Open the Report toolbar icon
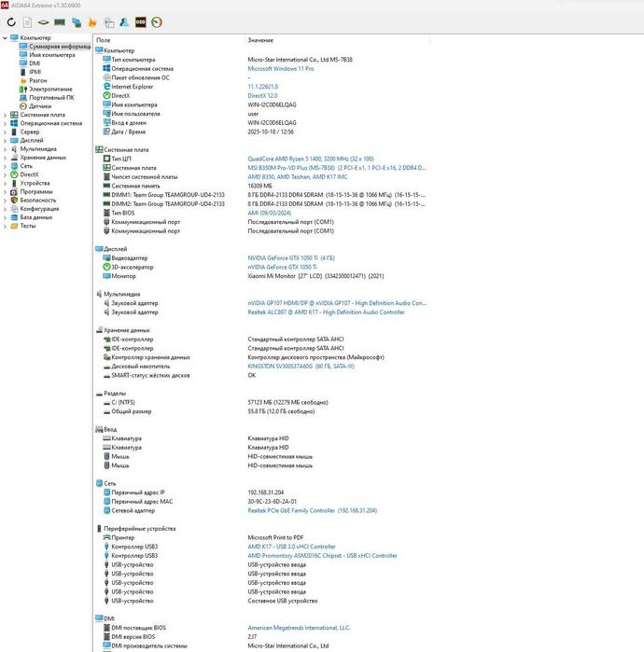The image size is (644, 652). click(x=27, y=22)
